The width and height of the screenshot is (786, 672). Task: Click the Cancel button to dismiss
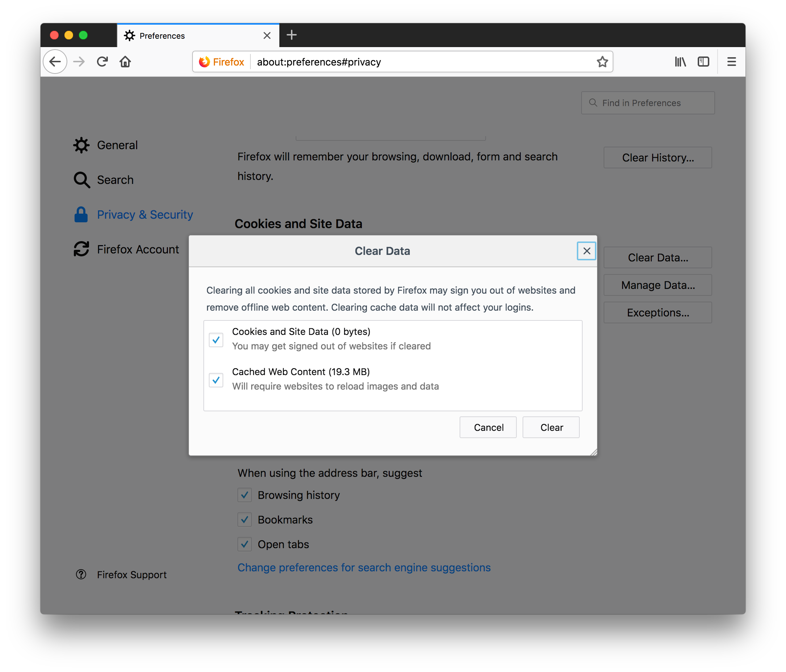(488, 427)
